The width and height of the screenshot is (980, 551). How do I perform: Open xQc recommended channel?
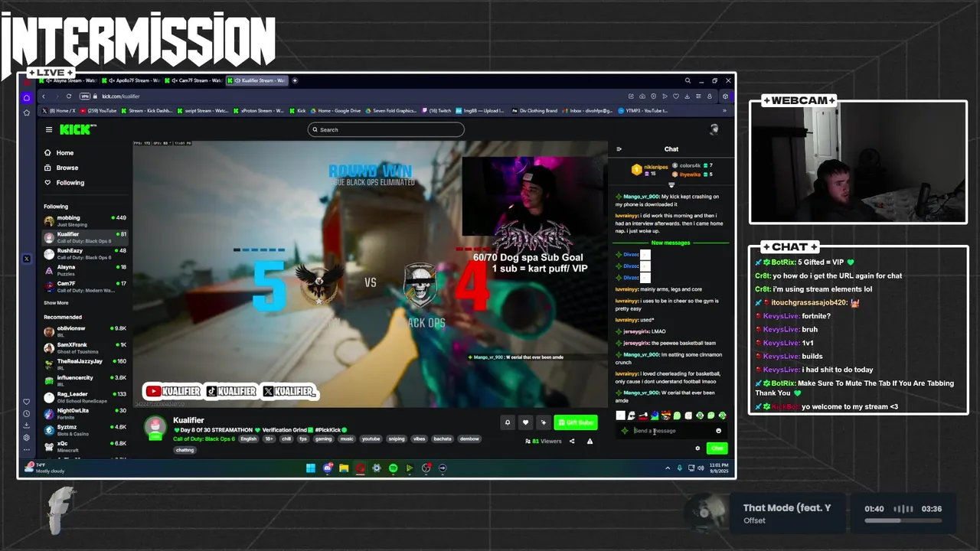(x=85, y=446)
